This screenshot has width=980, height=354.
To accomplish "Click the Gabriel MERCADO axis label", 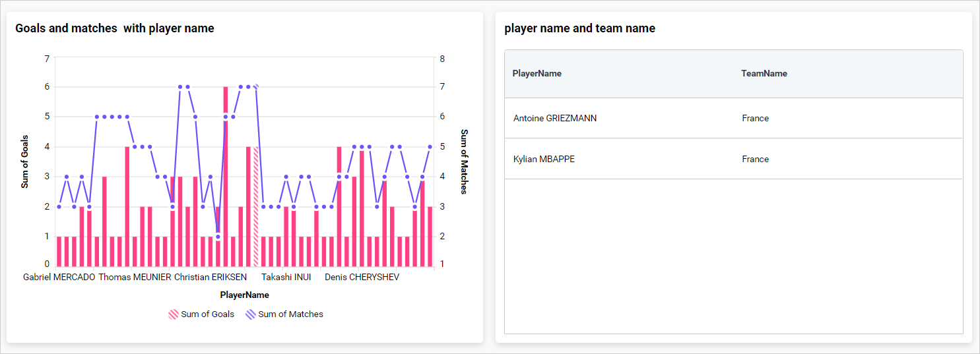I will coord(59,278).
